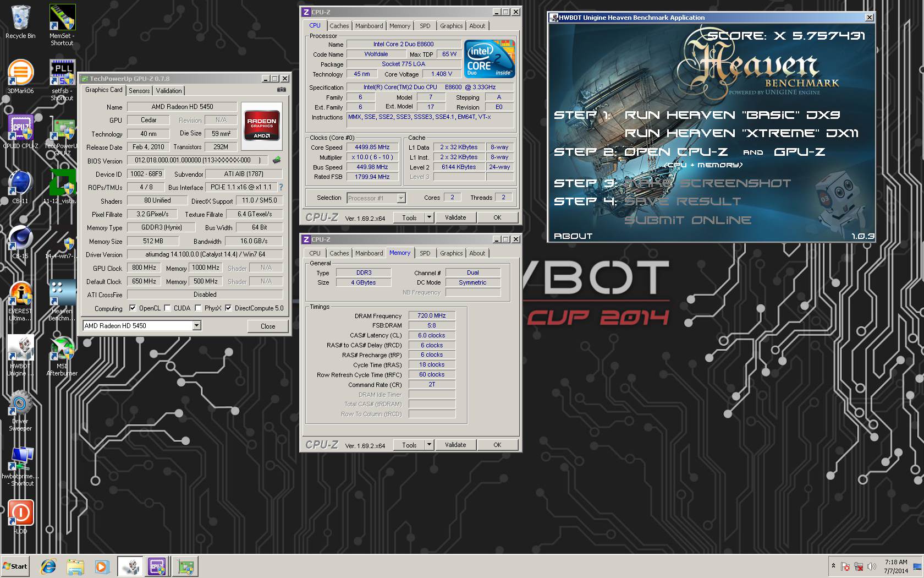924x578 pixels.
Task: Open the TechPowerUp GPU-Z desktop shortcut
Action: pyautogui.click(x=62, y=135)
